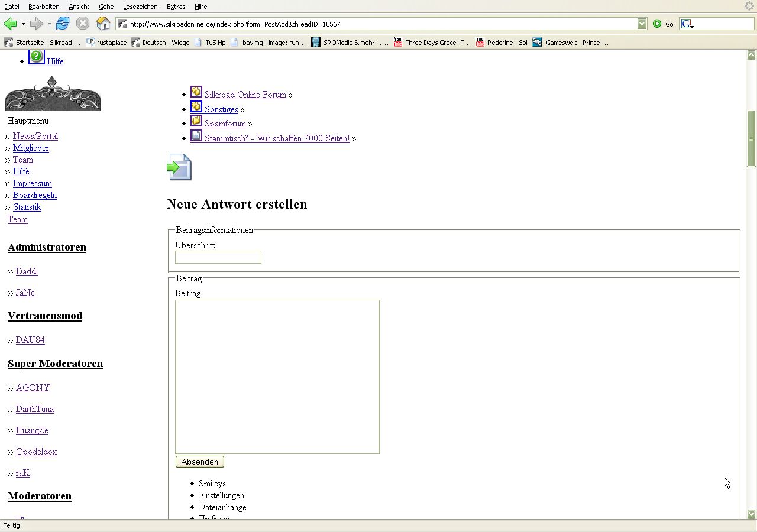Click the Home icon in toolbar
Viewport: 757px width, 532px height.
click(x=103, y=24)
